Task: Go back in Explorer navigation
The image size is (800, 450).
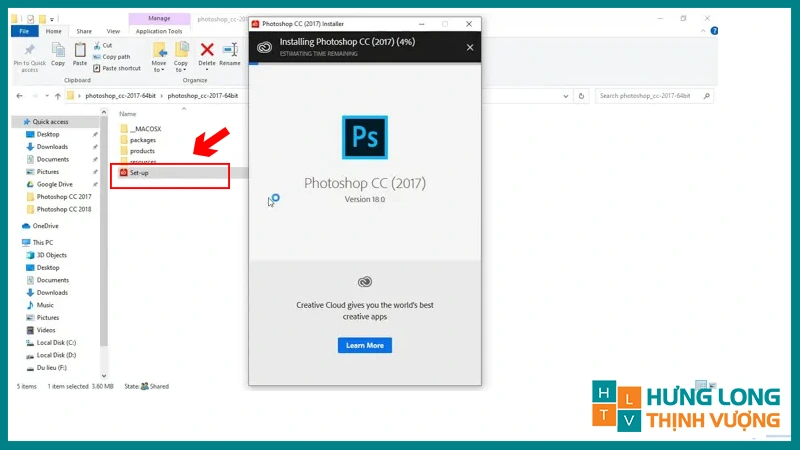Action: click(19, 96)
